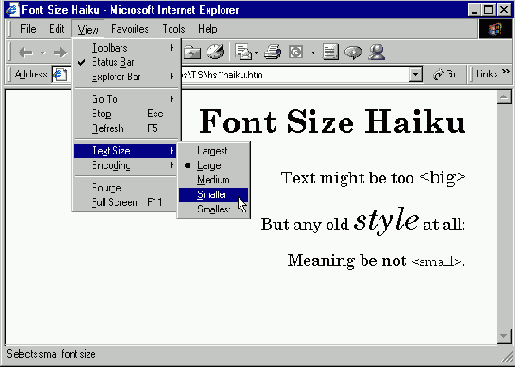
Task: Click the History toolbar icon
Action: [215, 52]
